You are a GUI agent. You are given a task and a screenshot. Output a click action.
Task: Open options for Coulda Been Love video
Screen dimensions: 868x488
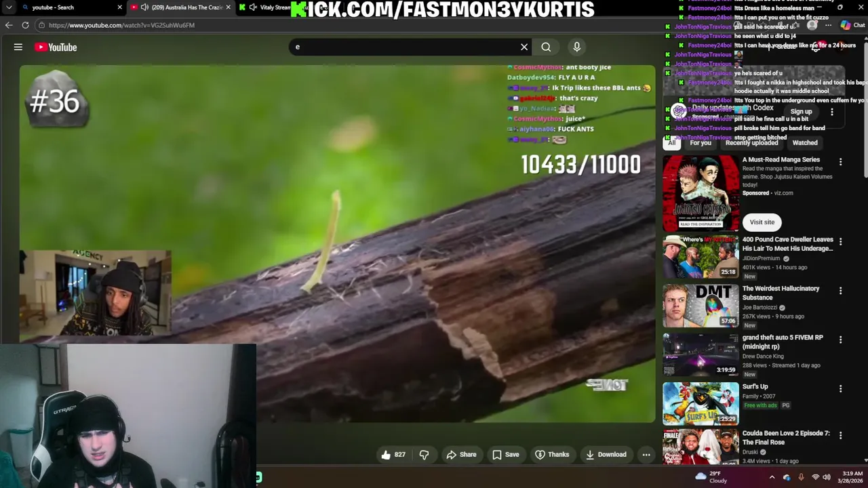(x=840, y=435)
